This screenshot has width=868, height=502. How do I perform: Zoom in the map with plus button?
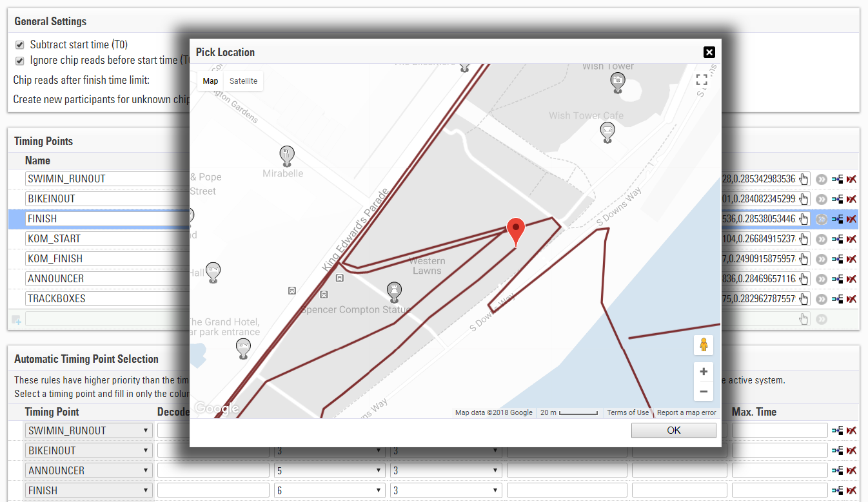coord(703,372)
